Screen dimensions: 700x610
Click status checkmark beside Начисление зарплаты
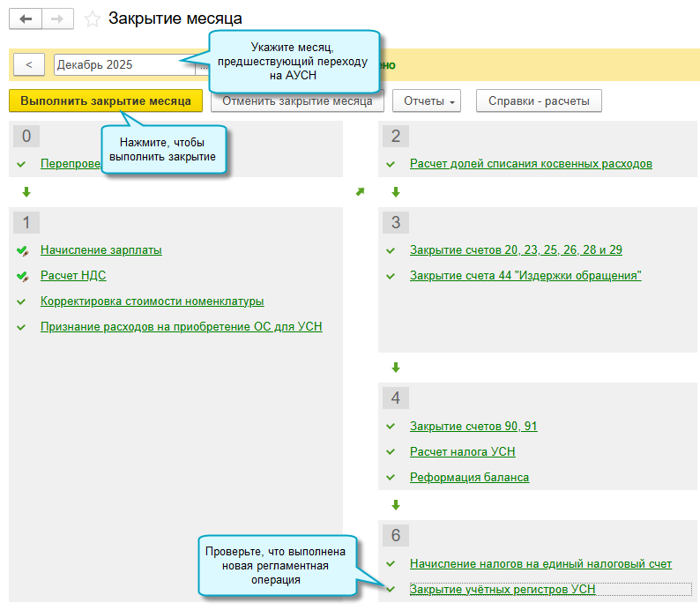23,250
